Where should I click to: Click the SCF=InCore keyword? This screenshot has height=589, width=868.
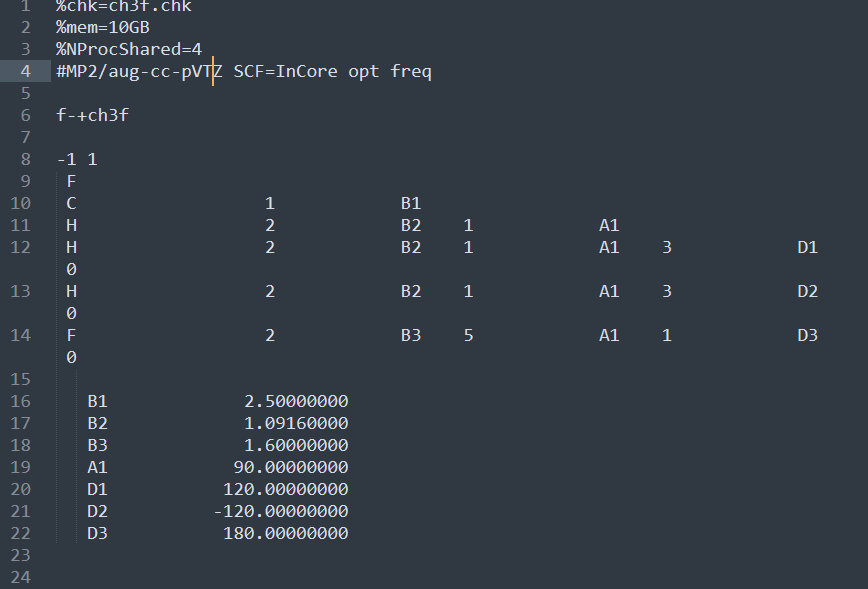(x=286, y=71)
